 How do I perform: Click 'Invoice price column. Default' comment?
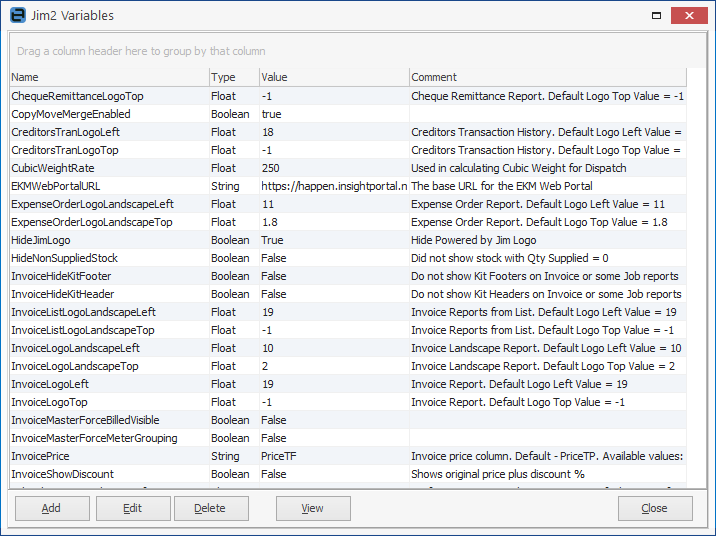[547, 457]
